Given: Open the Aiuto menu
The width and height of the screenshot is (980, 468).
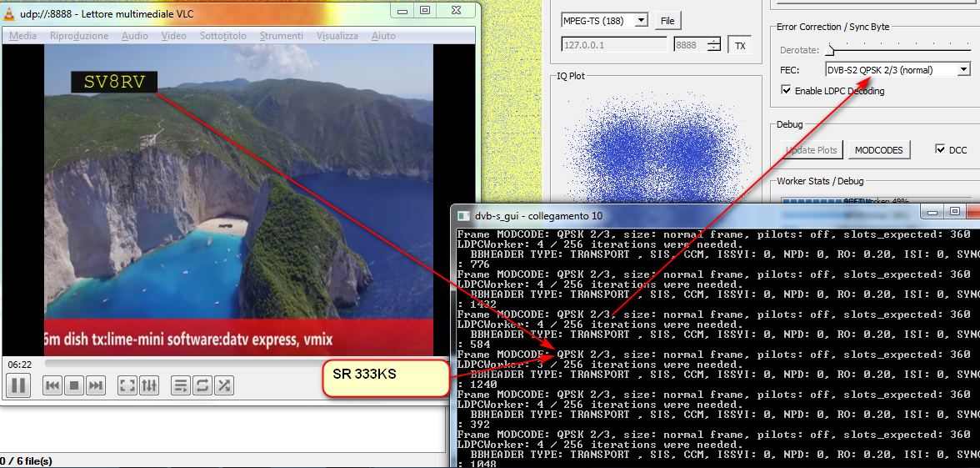Looking at the screenshot, I should 383,36.
